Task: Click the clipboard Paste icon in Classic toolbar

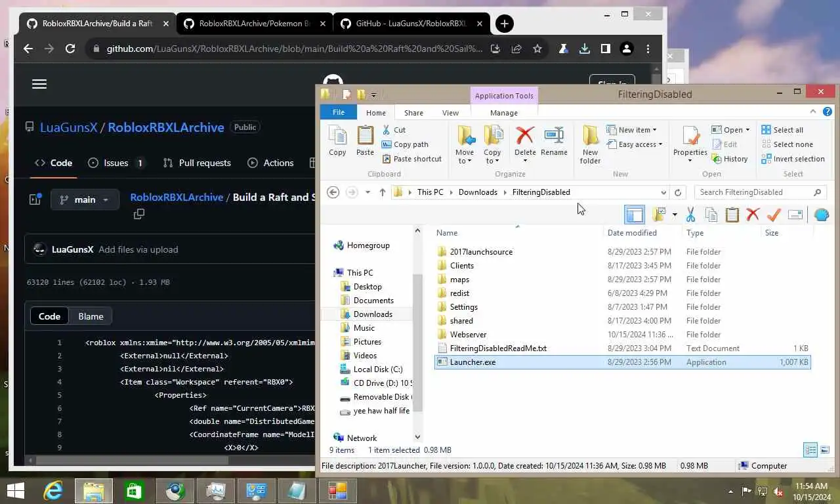Action: tap(732, 215)
